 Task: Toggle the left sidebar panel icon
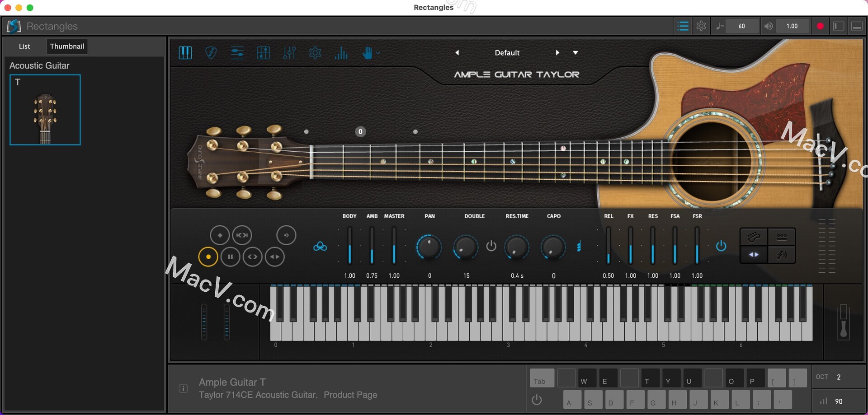pyautogui.click(x=839, y=26)
